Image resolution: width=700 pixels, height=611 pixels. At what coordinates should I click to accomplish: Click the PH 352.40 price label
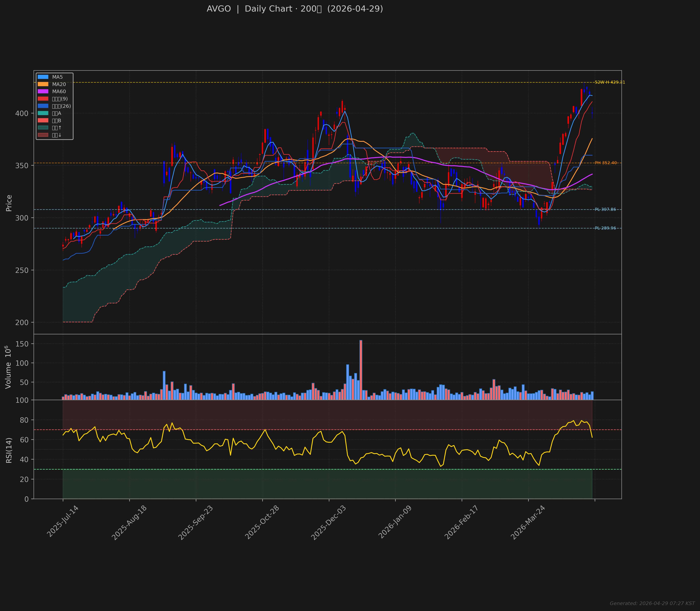(x=606, y=163)
